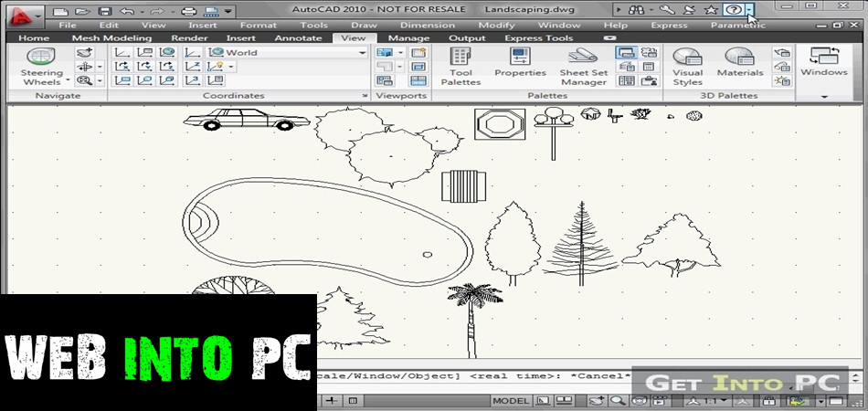This screenshot has height=411, width=868.
Task: Switch to the Mesh Modeling ribbon tab
Action: point(111,37)
